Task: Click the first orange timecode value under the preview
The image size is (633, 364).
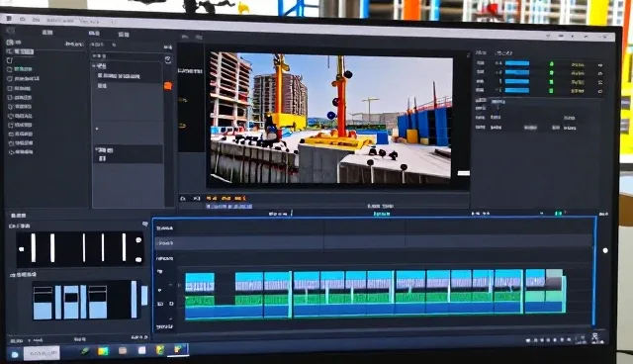Action: (212, 198)
